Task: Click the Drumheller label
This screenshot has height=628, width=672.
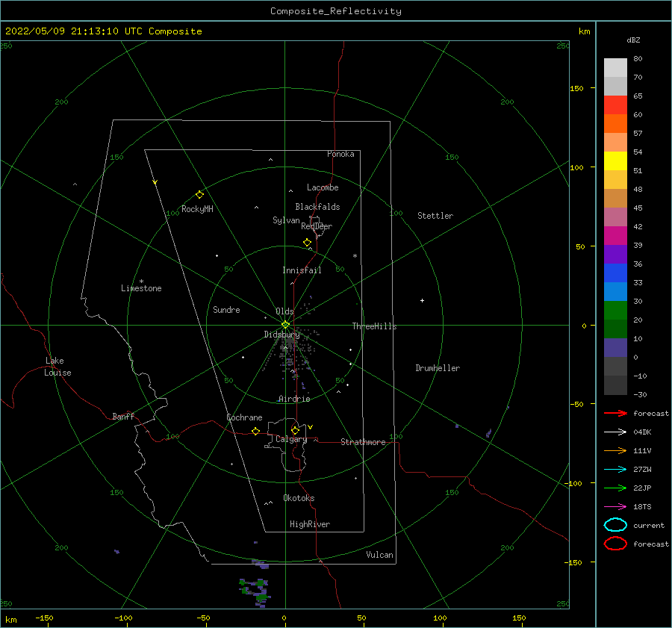Action: click(438, 368)
